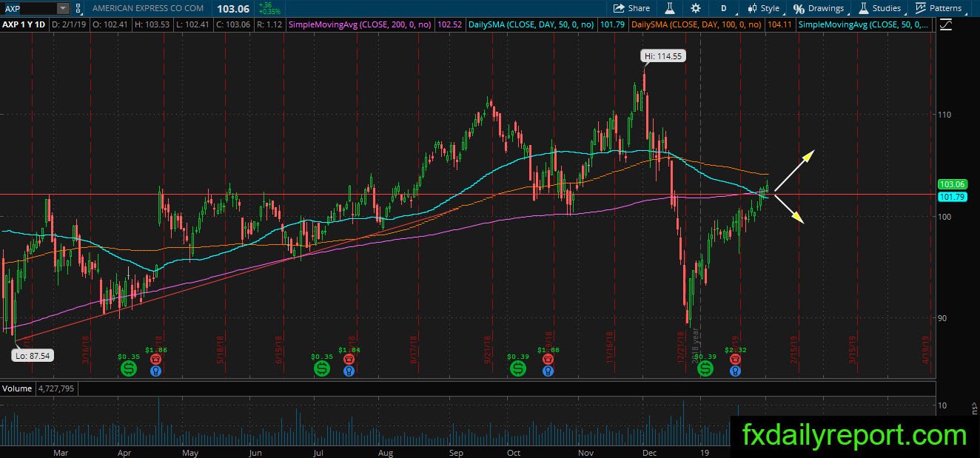
Task: Click the blue lightbulb icon below $1.84 earnings
Action: (x=349, y=371)
